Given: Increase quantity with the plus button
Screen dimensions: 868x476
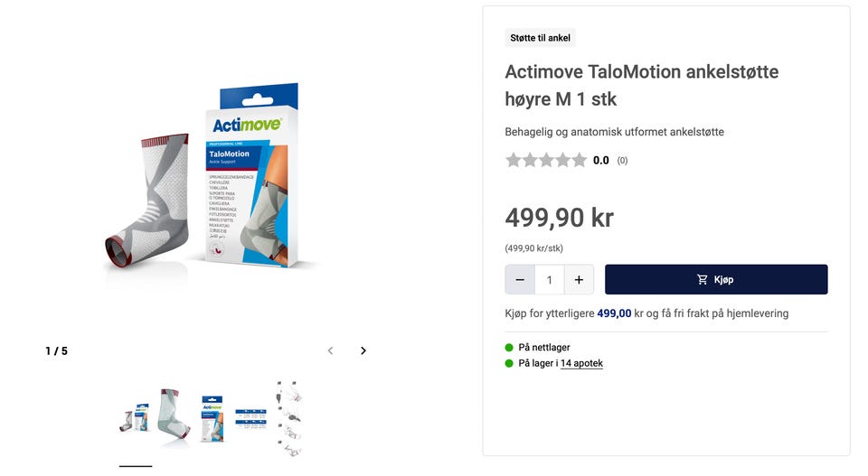Looking at the screenshot, I should coord(579,280).
